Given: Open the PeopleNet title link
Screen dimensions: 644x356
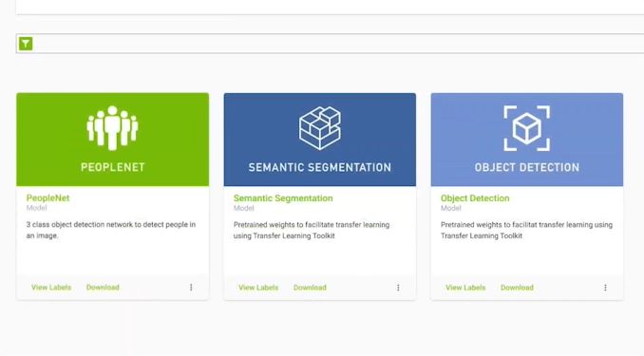Looking at the screenshot, I should coord(48,197).
